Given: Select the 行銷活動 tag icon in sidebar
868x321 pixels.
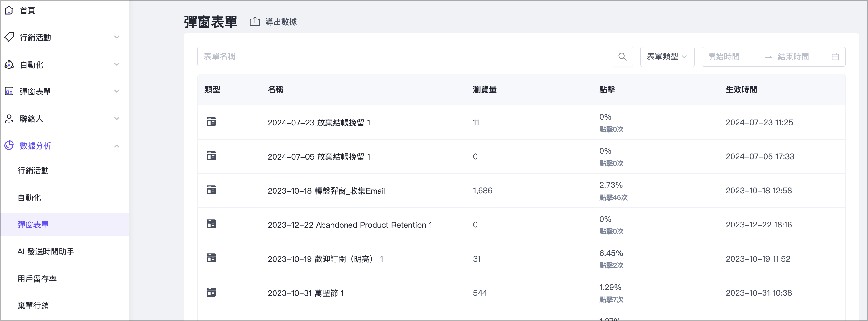Looking at the screenshot, I should tap(9, 37).
